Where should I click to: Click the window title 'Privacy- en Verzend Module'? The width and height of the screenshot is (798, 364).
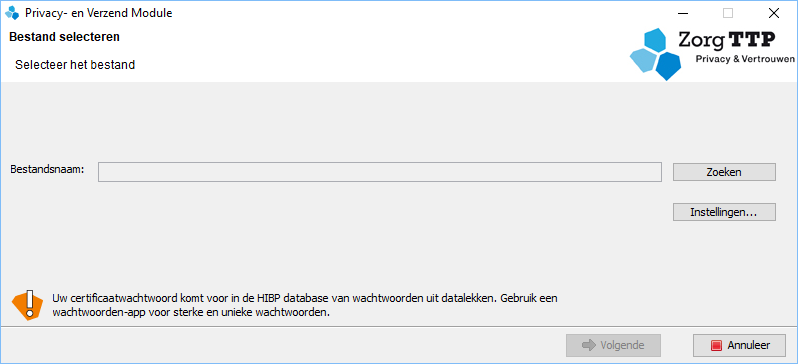(99, 13)
